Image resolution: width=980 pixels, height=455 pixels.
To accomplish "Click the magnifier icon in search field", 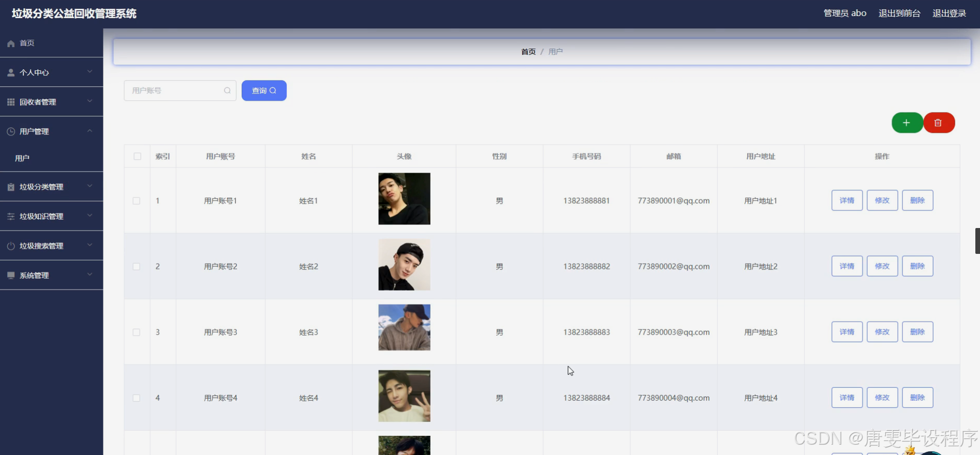I will pyautogui.click(x=227, y=90).
